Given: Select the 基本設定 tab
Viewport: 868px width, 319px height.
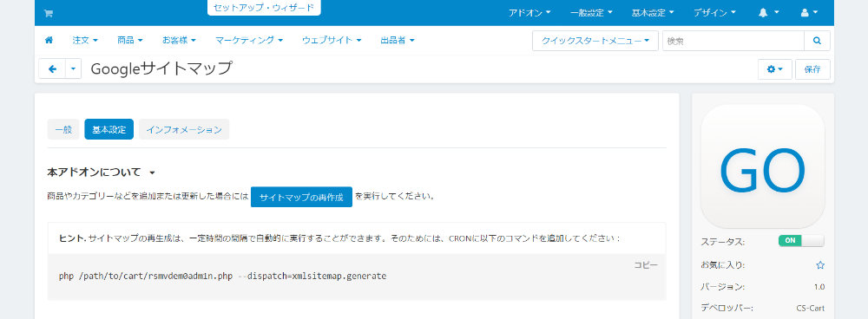Looking at the screenshot, I should click(108, 130).
